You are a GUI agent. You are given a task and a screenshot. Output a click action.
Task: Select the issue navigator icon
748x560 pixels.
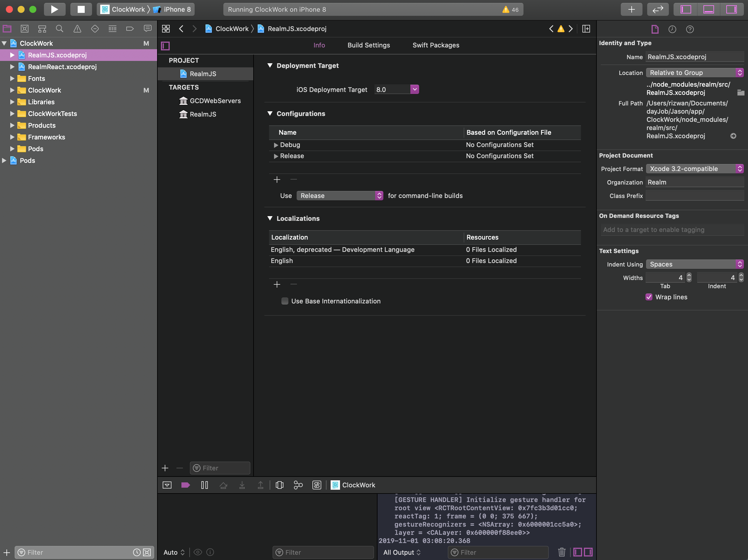(x=76, y=29)
